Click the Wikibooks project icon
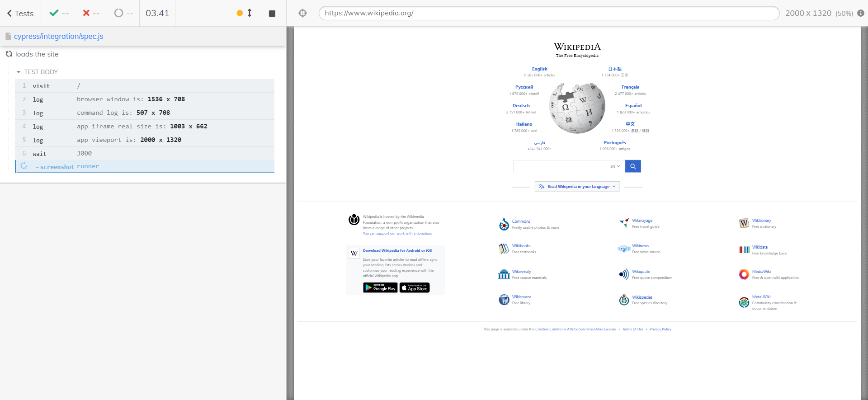Screen dimensions: 868x400 coord(504,249)
